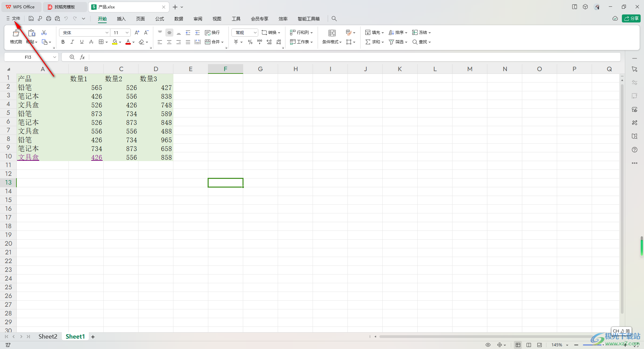The image size is (644, 349).
Task: Click the search magnifier in menu bar
Action: click(334, 19)
